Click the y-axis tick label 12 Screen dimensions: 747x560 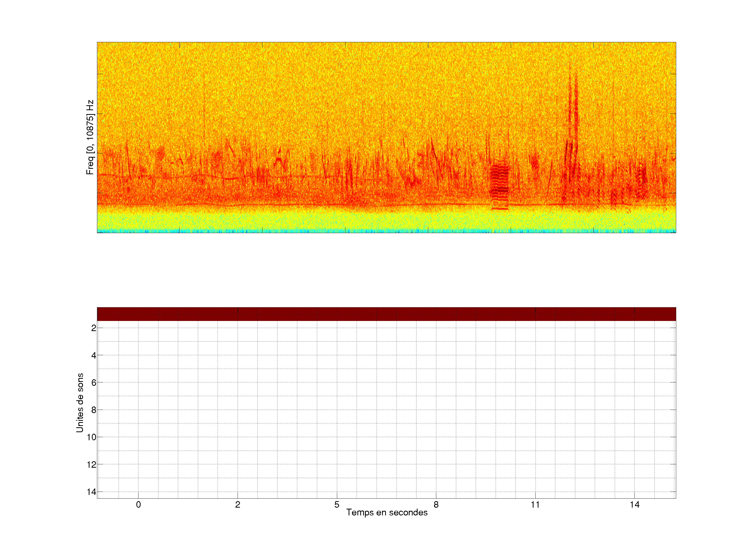pyautogui.click(x=92, y=465)
